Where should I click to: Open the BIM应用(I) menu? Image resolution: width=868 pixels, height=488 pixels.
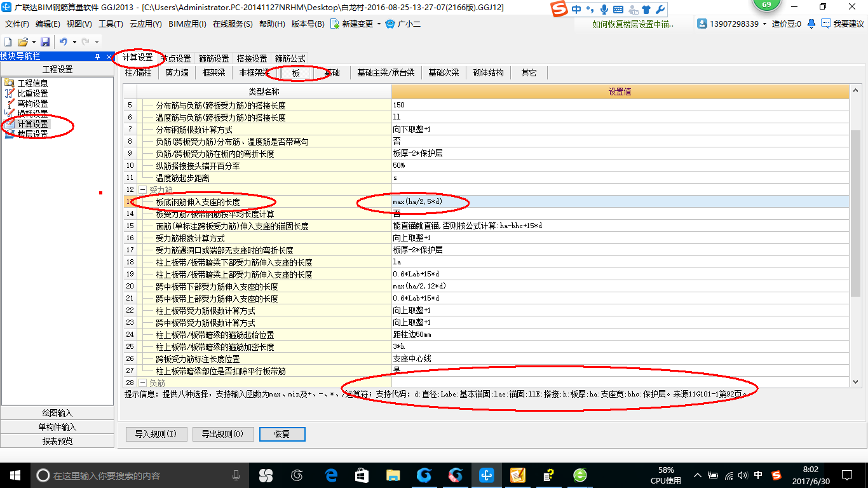coord(187,24)
